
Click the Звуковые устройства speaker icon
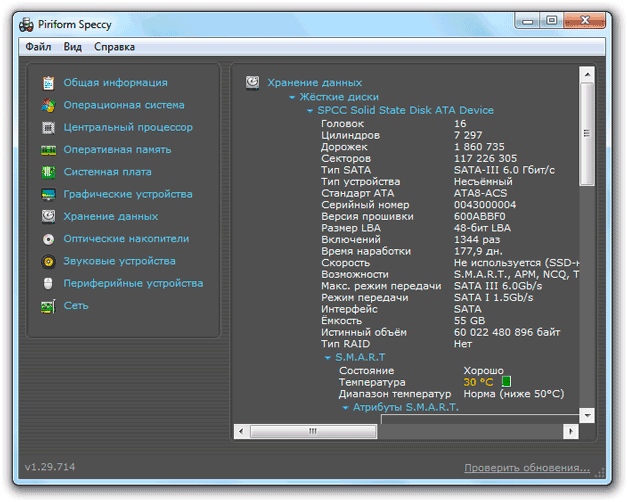point(48,262)
